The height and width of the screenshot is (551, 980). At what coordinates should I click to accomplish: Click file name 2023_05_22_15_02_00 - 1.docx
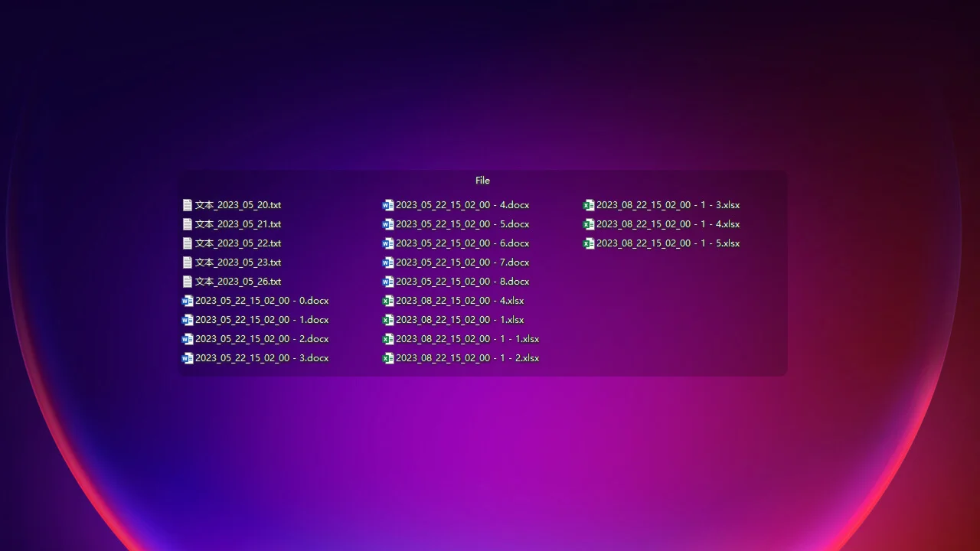coord(262,320)
